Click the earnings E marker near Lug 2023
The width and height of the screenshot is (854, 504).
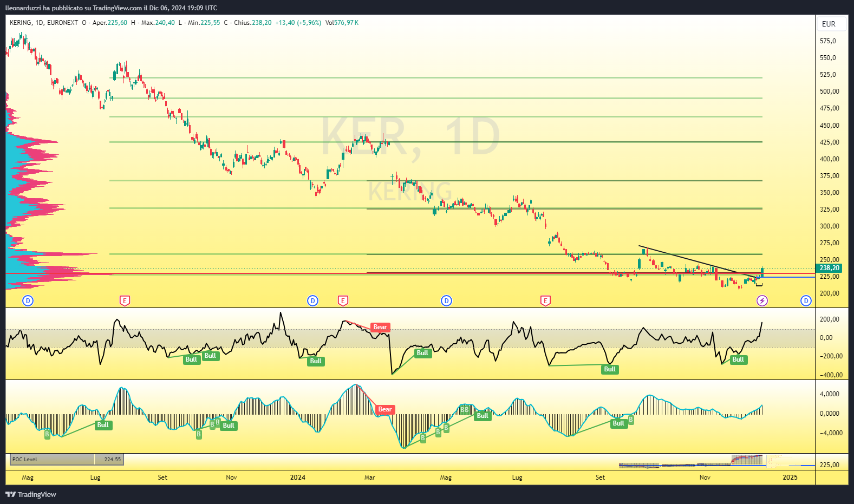[x=125, y=300]
